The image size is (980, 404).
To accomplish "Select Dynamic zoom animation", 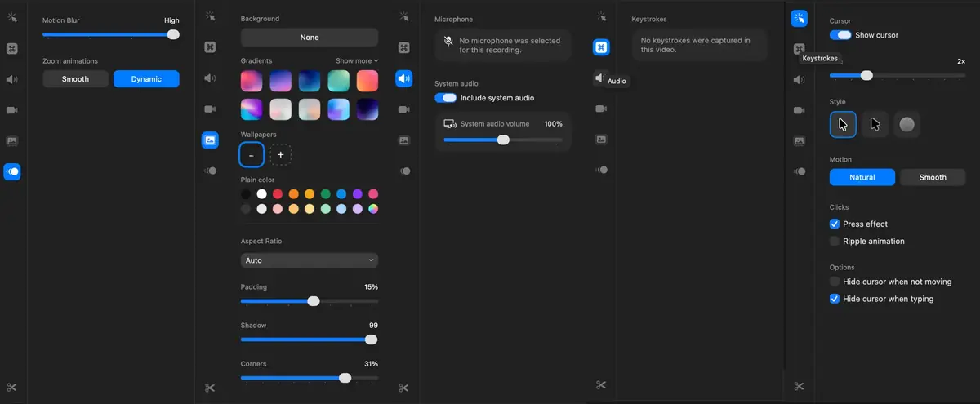I will (x=146, y=79).
